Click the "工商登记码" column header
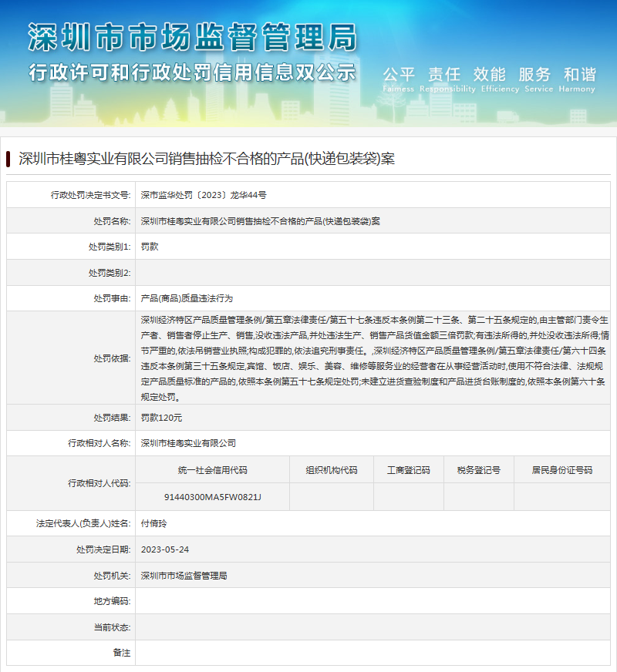The image size is (617, 672). (x=409, y=471)
